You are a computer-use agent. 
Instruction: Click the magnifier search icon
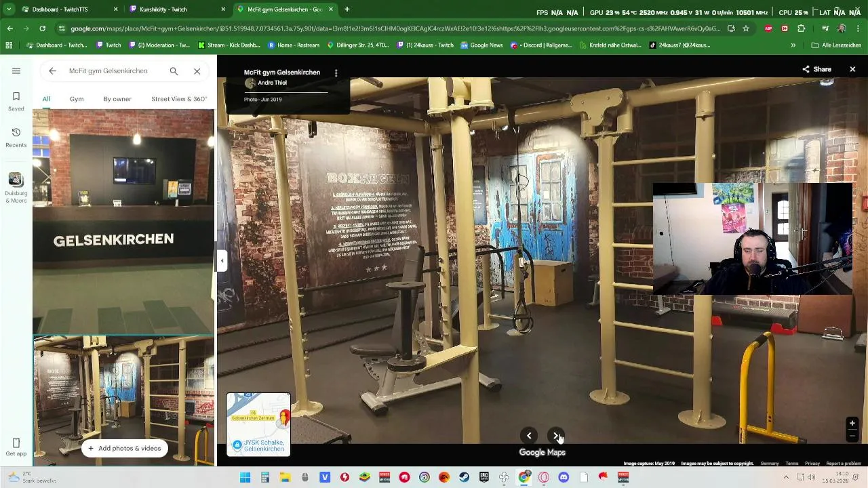pos(174,70)
